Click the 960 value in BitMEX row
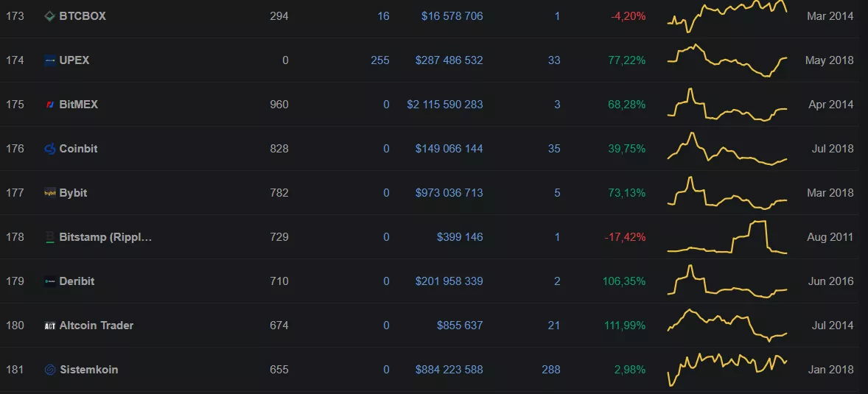Screen dimensions: 868x394 [279, 105]
